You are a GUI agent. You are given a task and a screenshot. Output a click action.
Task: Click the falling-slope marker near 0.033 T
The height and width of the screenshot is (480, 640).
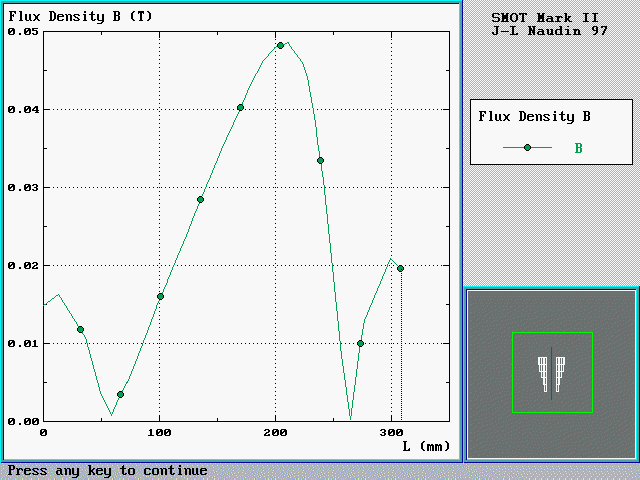point(320,160)
